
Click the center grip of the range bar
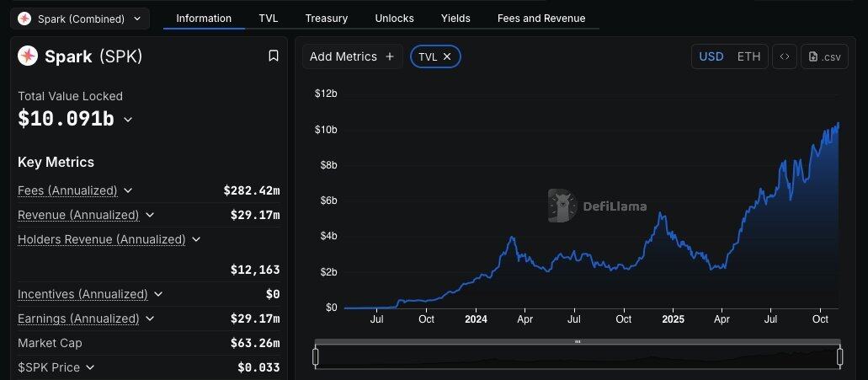point(578,341)
